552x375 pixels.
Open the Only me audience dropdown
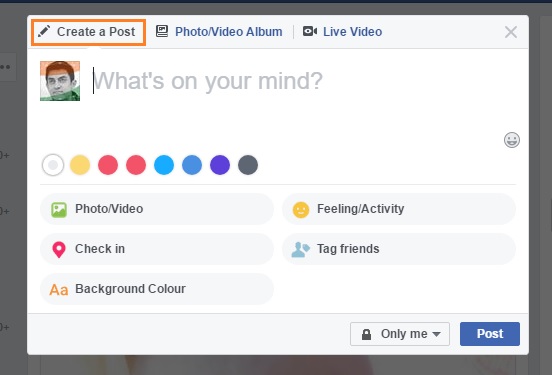pos(400,334)
